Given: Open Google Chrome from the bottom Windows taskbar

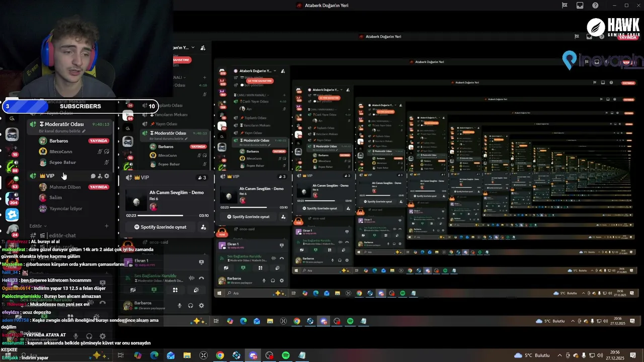Looking at the screenshot, I should pos(220,355).
